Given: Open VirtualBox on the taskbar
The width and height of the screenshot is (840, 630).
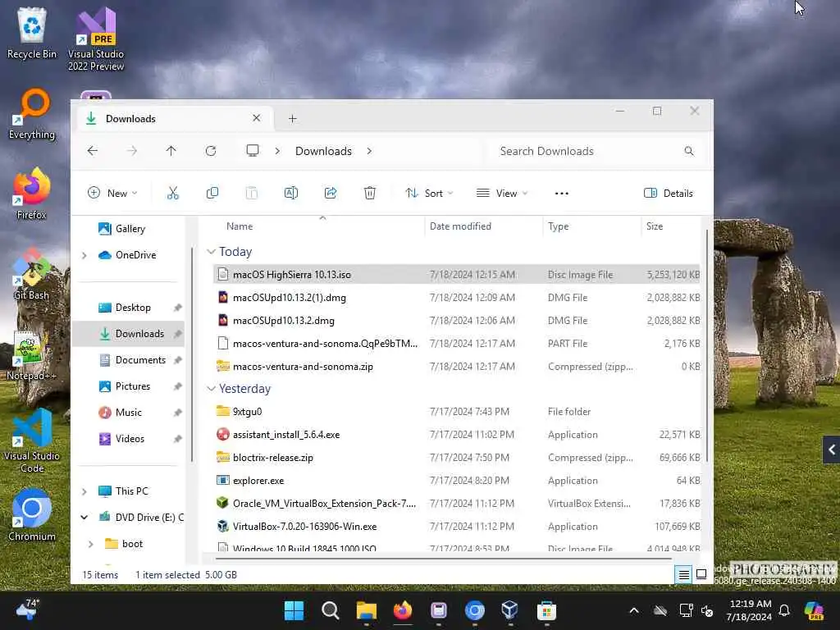Looking at the screenshot, I should tap(510, 610).
